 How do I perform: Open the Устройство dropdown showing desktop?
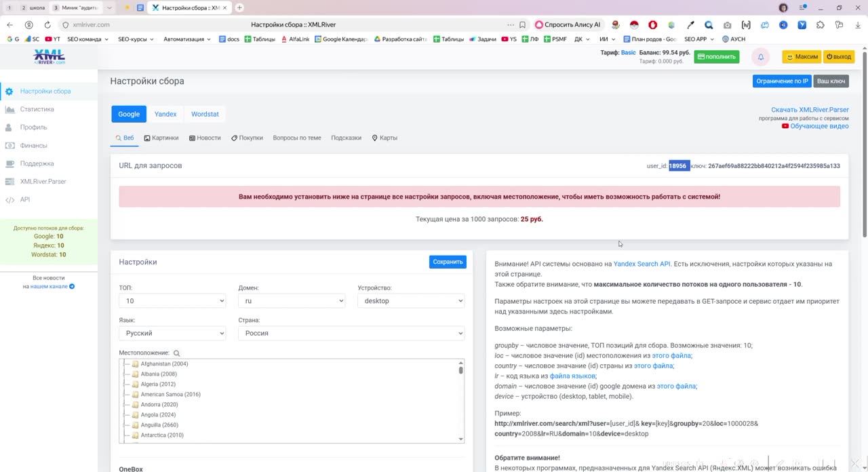[x=411, y=301]
